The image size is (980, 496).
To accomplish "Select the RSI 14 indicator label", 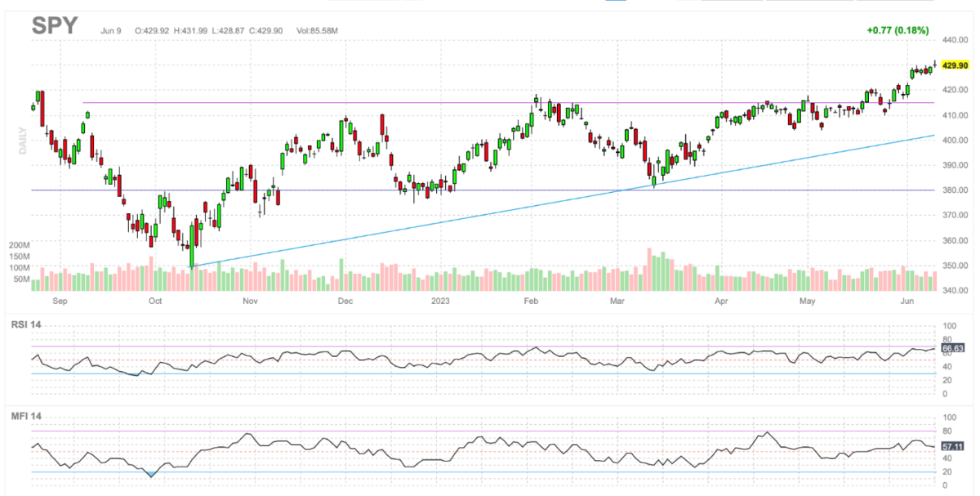I will tap(24, 325).
